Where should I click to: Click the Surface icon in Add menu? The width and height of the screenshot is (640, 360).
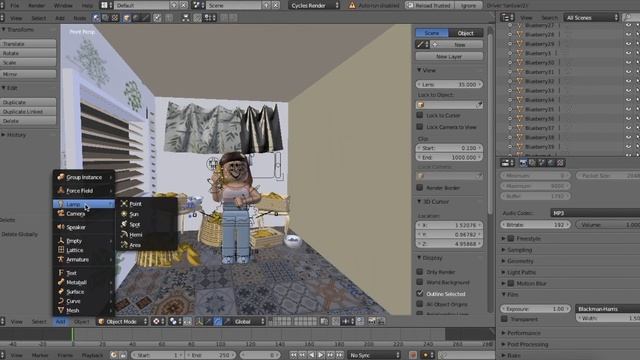[61, 291]
